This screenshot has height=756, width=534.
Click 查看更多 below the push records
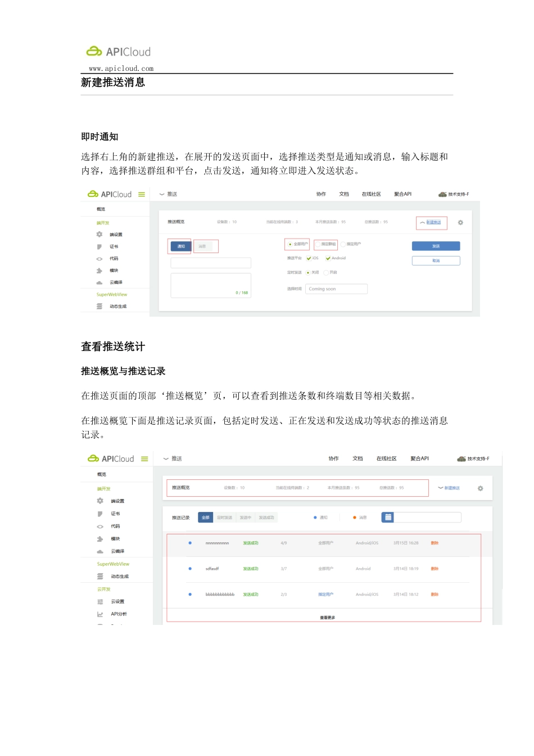coord(328,618)
